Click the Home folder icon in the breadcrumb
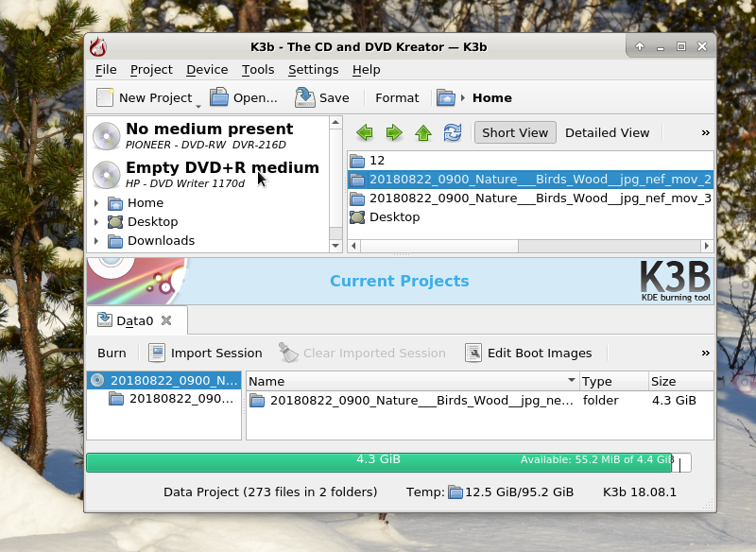Viewport: 756px width, 552px height. click(x=446, y=98)
